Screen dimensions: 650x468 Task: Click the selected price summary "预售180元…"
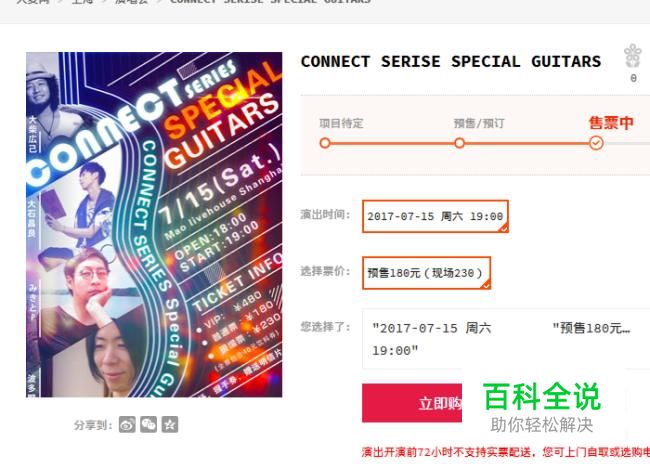pos(591,328)
